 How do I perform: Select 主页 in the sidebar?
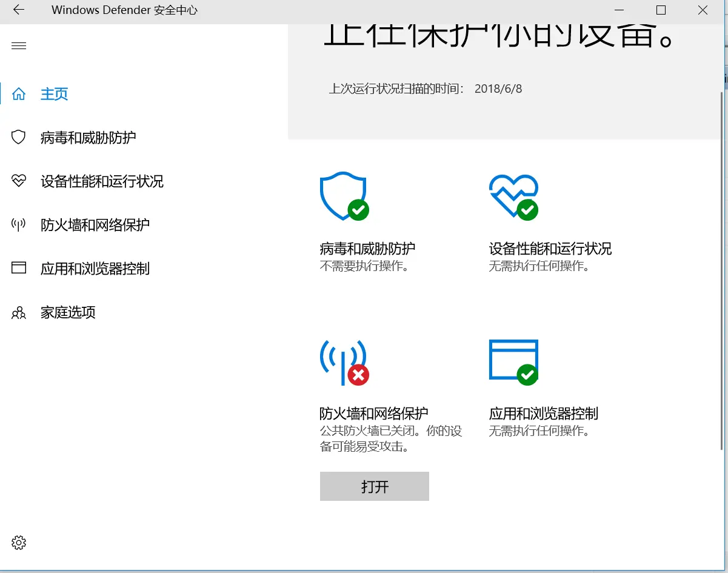click(x=54, y=94)
